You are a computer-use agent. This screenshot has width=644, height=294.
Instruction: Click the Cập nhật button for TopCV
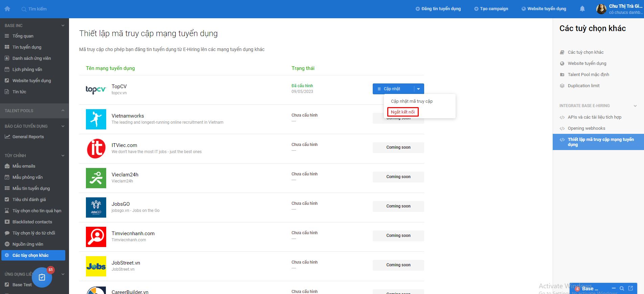click(393, 89)
